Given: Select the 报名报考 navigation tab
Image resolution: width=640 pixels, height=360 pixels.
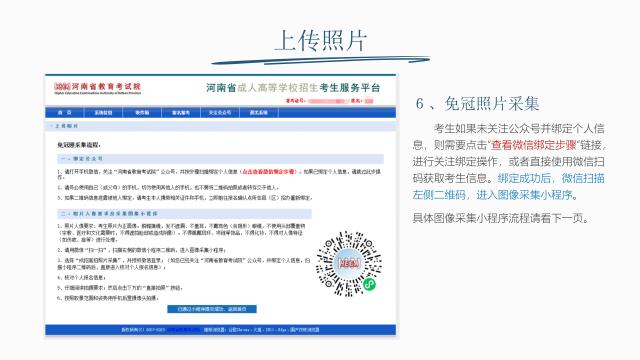Looking at the screenshot, I should click(x=181, y=113).
